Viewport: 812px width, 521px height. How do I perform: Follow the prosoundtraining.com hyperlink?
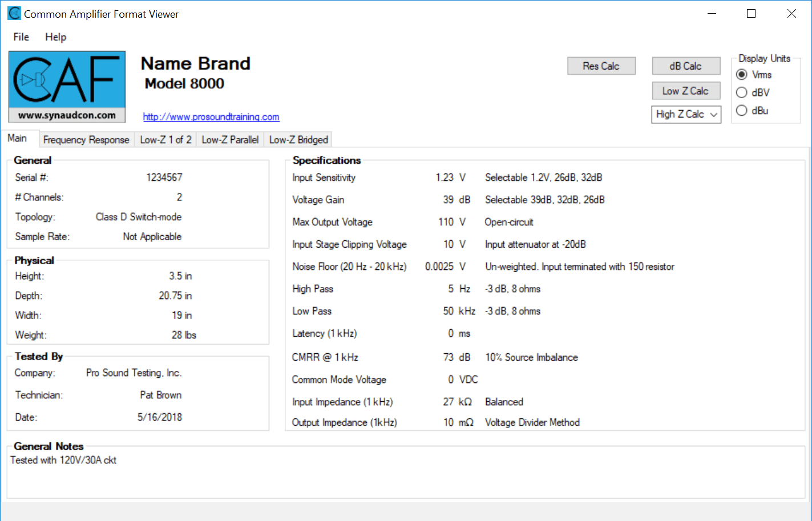coord(211,117)
